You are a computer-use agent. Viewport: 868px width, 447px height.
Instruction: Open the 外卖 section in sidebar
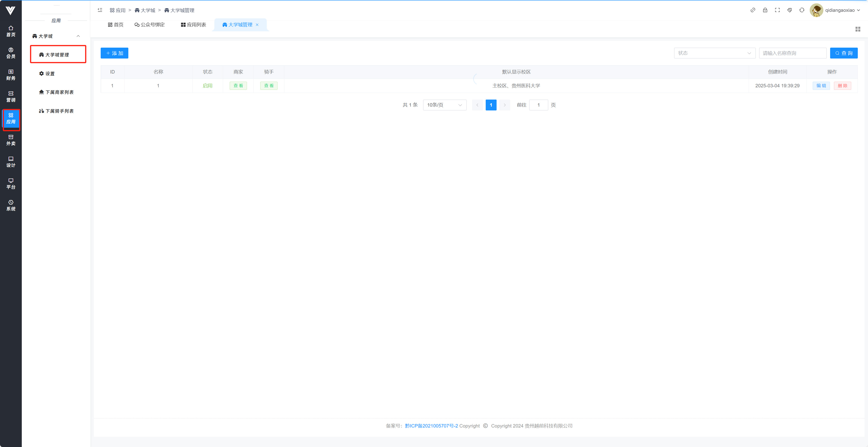point(11,140)
